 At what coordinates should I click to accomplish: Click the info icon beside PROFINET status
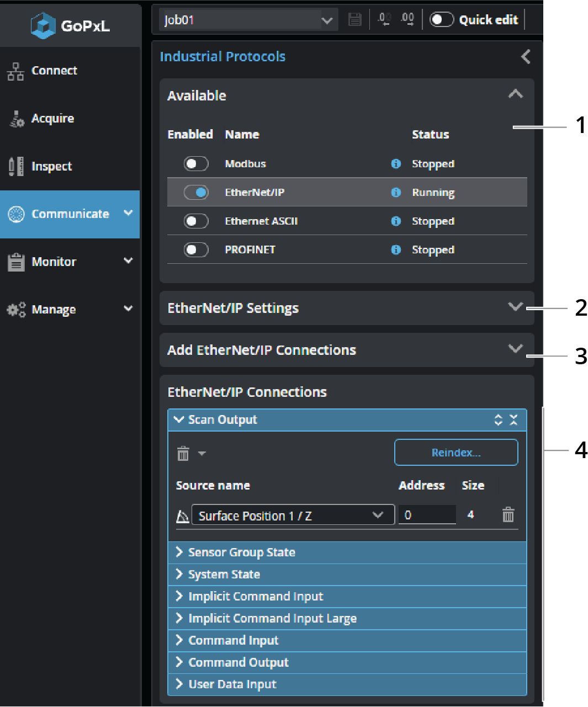[x=395, y=250]
